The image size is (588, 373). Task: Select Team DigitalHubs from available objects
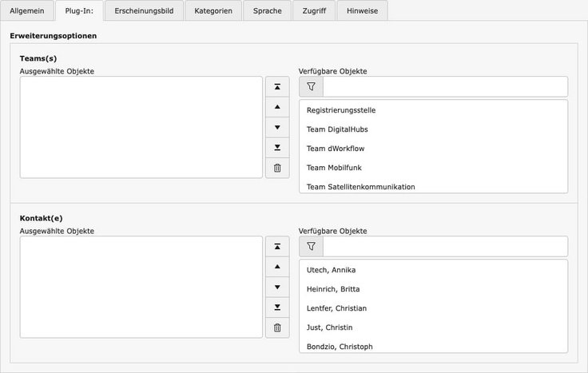click(337, 129)
